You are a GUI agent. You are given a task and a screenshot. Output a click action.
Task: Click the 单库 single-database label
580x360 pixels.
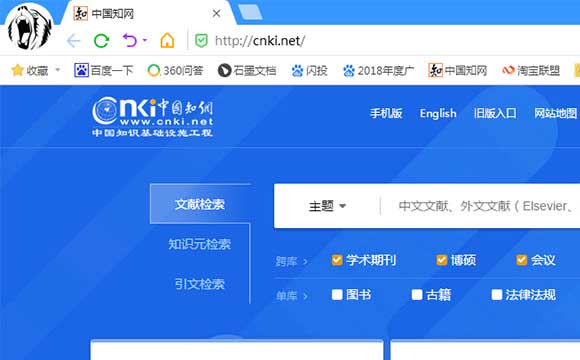point(287,296)
